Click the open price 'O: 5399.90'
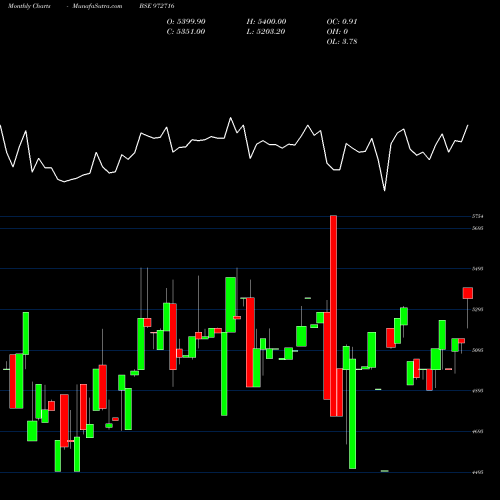The image size is (500, 500). pos(186,22)
